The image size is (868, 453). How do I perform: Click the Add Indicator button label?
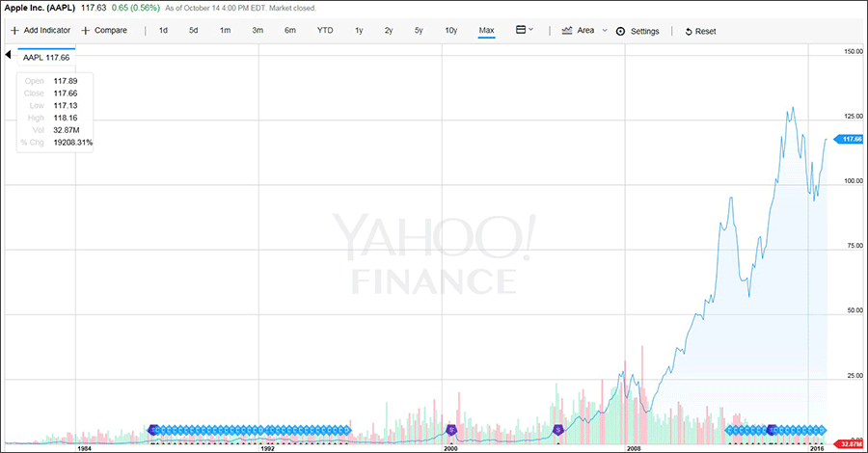[47, 31]
